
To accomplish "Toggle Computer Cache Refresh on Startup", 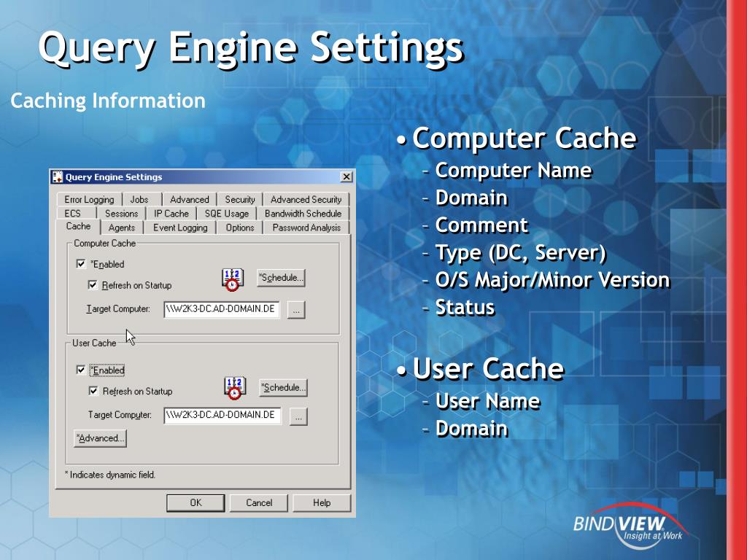I will click(x=93, y=285).
